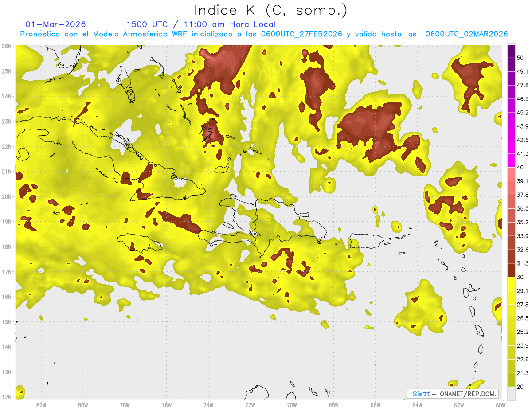The image size is (532, 411).
Task: Click the '66W' longitude label
Action: click(x=376, y=405)
